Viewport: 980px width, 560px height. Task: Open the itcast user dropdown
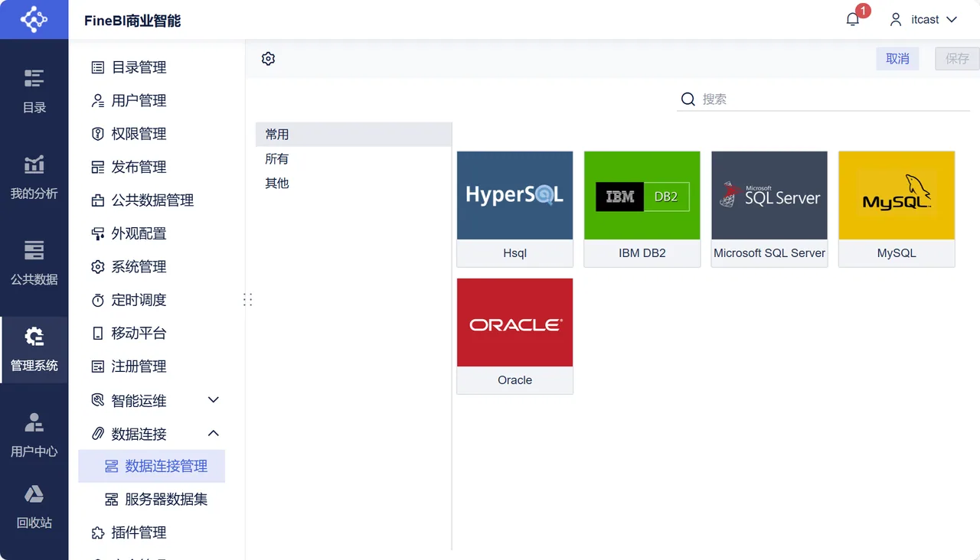(x=923, y=20)
